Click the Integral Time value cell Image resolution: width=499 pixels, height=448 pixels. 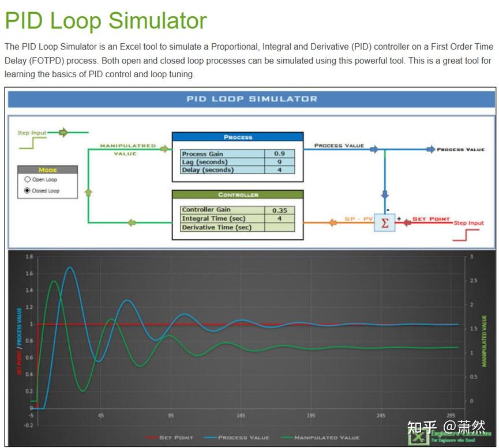click(279, 219)
